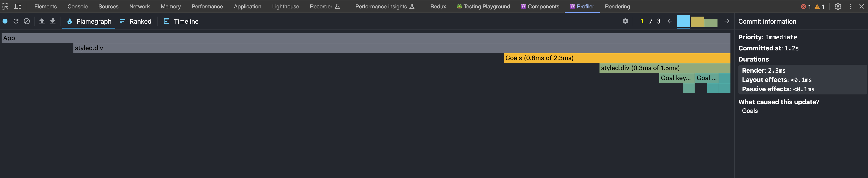
Task: Select the second commit bar
Action: coord(697,22)
